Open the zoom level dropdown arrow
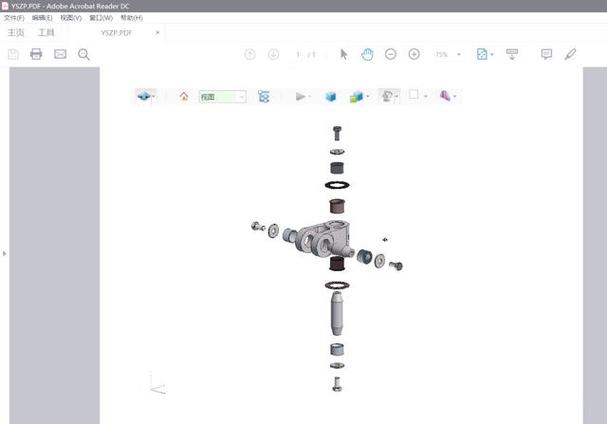 pyautogui.click(x=459, y=55)
